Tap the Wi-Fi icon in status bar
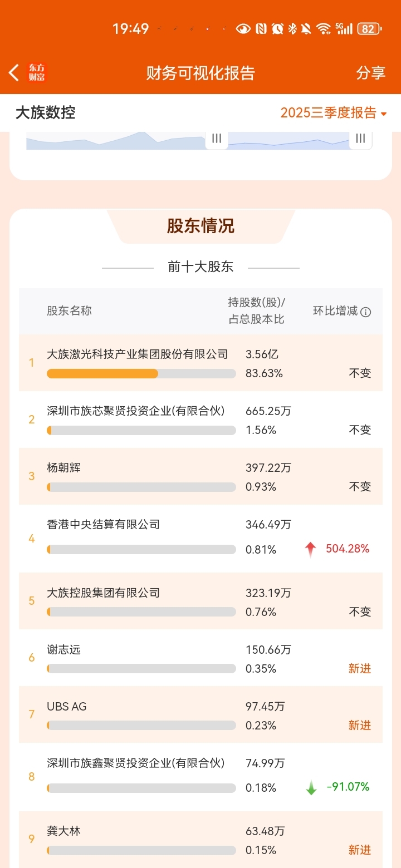The width and height of the screenshot is (401, 868). (323, 29)
